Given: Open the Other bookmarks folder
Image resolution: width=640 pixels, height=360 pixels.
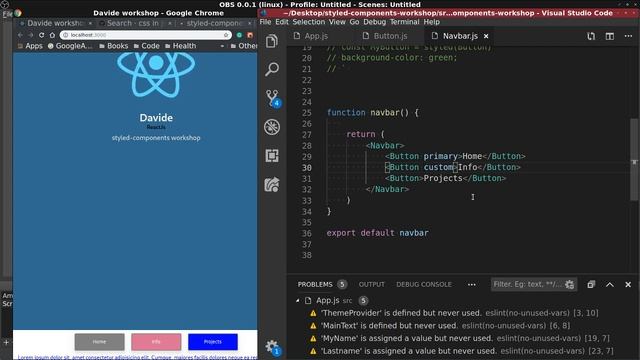Looking at the screenshot, I should (244, 46).
